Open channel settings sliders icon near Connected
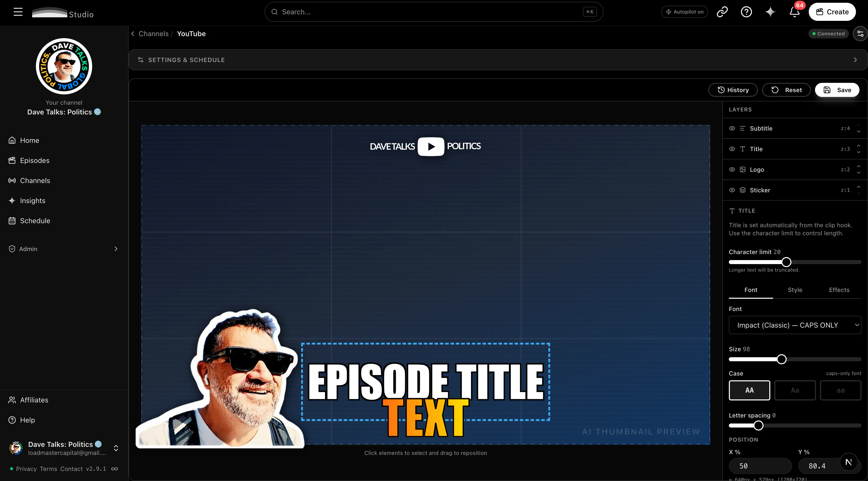 pyautogui.click(x=860, y=34)
